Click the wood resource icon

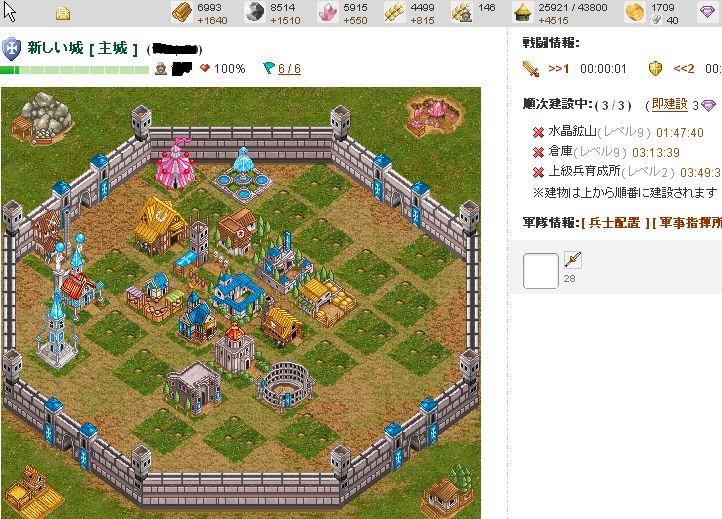(182, 13)
